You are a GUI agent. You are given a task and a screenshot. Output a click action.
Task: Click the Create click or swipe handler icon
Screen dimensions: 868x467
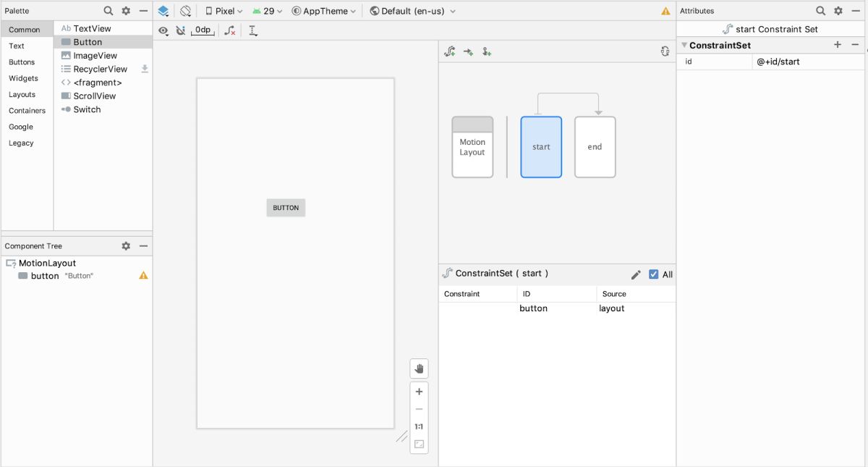coord(487,51)
